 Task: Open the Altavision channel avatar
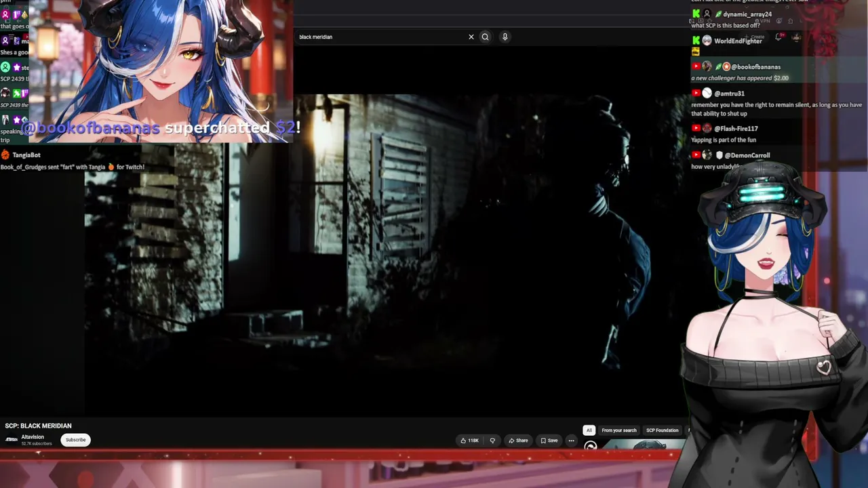[12, 440]
